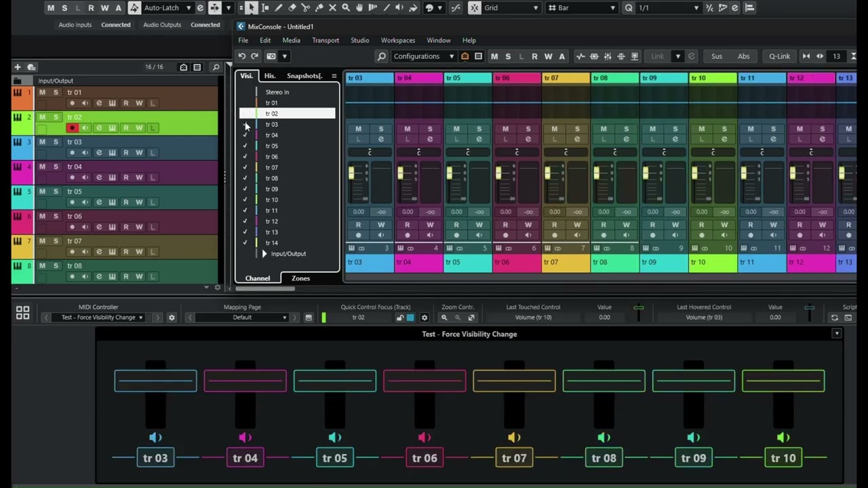Switch to the Zones tab
This screenshot has width=868, height=488.
300,278
